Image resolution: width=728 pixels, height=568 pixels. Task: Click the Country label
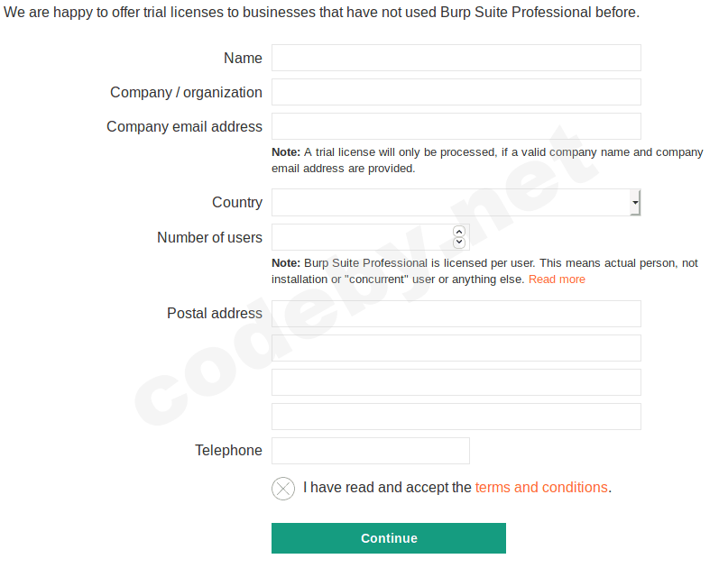coord(237,203)
